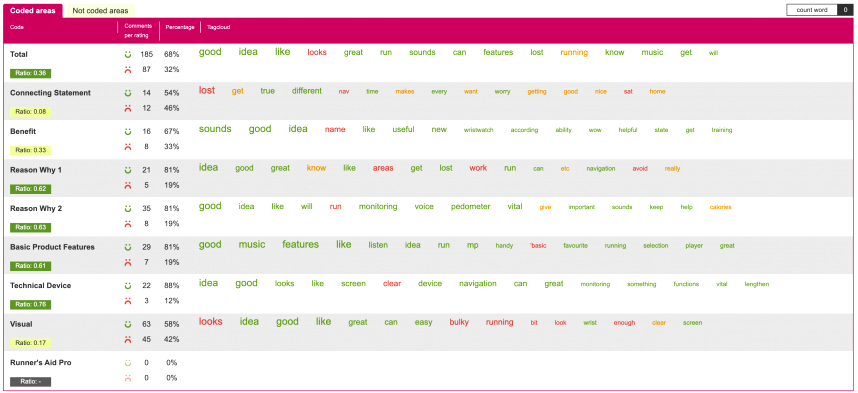858x393 pixels.
Task: Click tag word 'enough' in Visual tagcloud
Action: [x=624, y=323]
